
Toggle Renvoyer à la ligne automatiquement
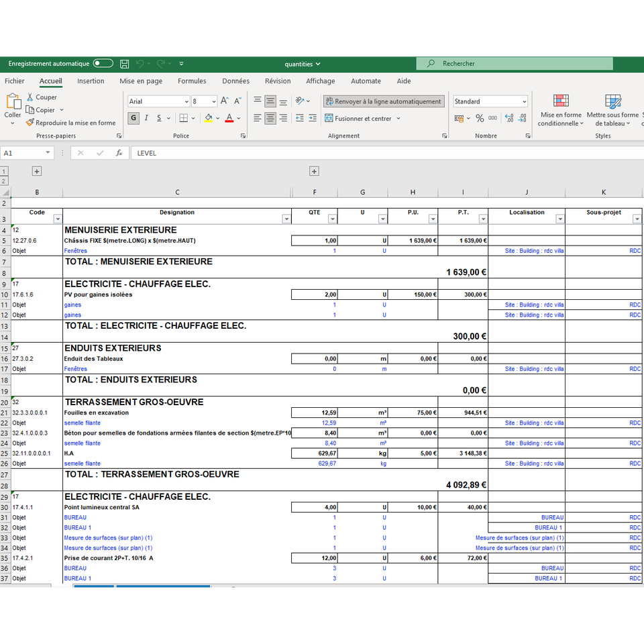pos(383,101)
